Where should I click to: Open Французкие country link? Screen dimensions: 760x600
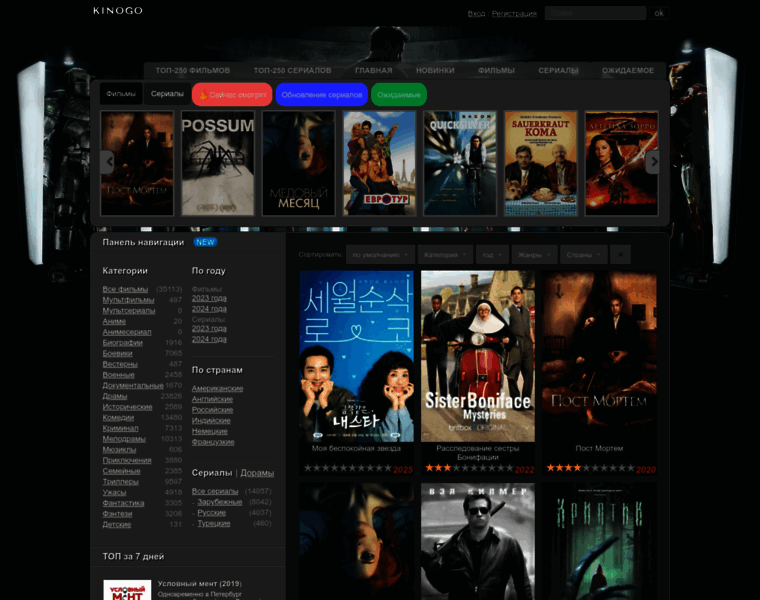coord(213,442)
